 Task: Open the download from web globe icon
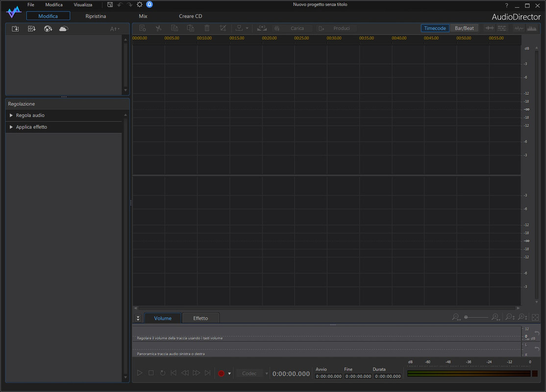pyautogui.click(x=48, y=29)
